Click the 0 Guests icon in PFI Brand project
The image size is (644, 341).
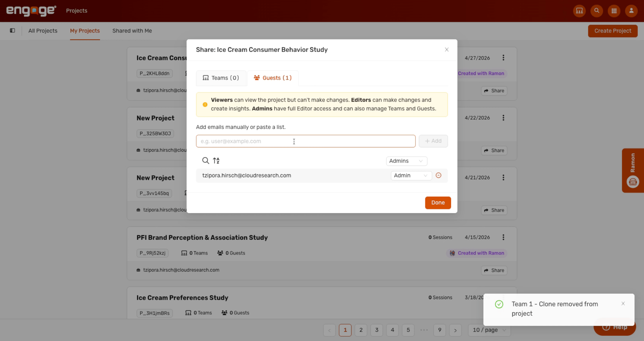220,253
